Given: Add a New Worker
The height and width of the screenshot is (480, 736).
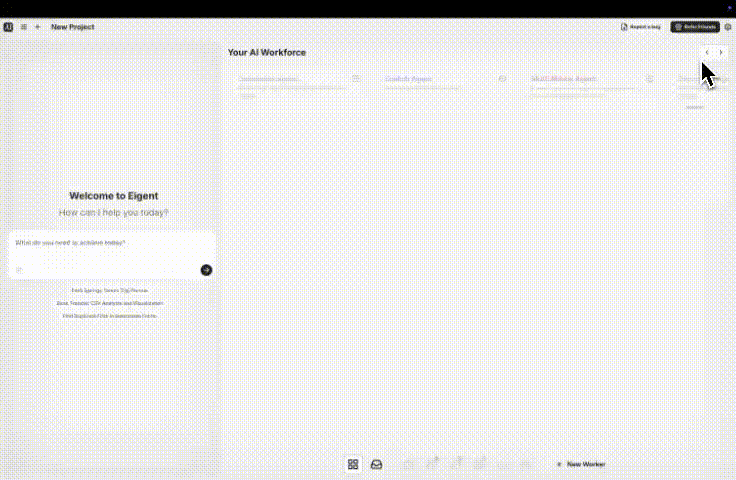Looking at the screenshot, I should pos(581,464).
